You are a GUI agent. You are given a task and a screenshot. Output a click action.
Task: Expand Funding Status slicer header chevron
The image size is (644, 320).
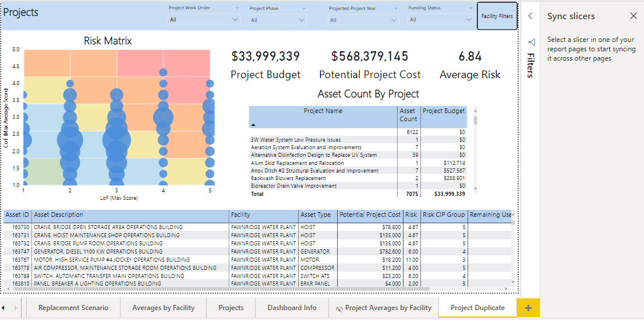click(x=471, y=8)
